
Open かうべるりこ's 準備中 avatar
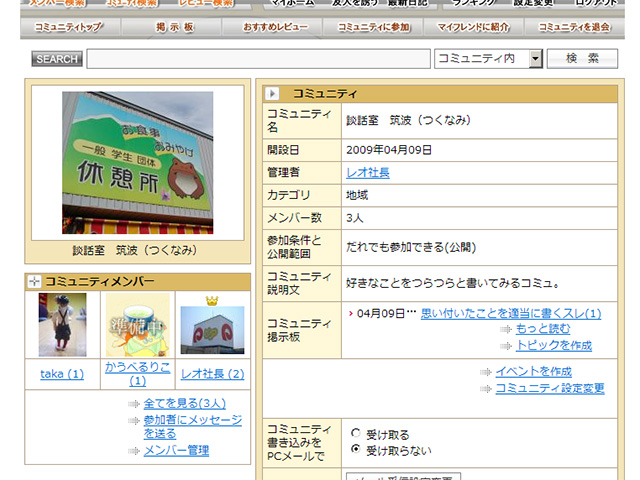tap(138, 325)
